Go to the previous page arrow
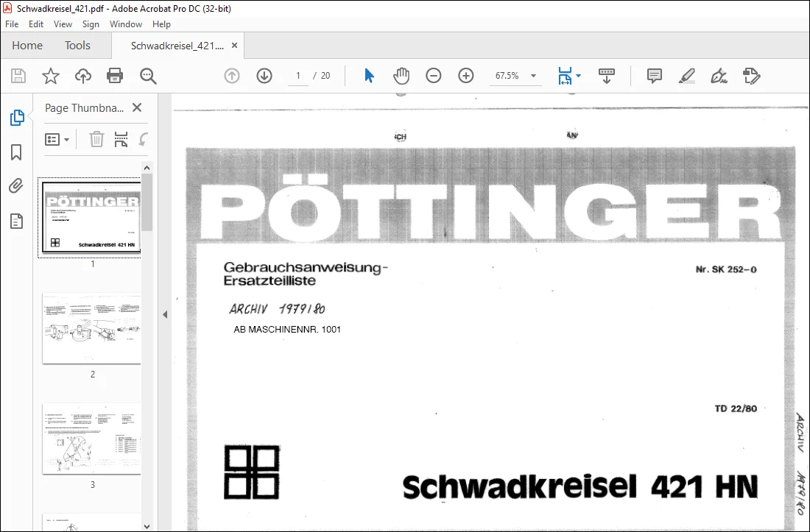810x532 pixels. (x=232, y=76)
